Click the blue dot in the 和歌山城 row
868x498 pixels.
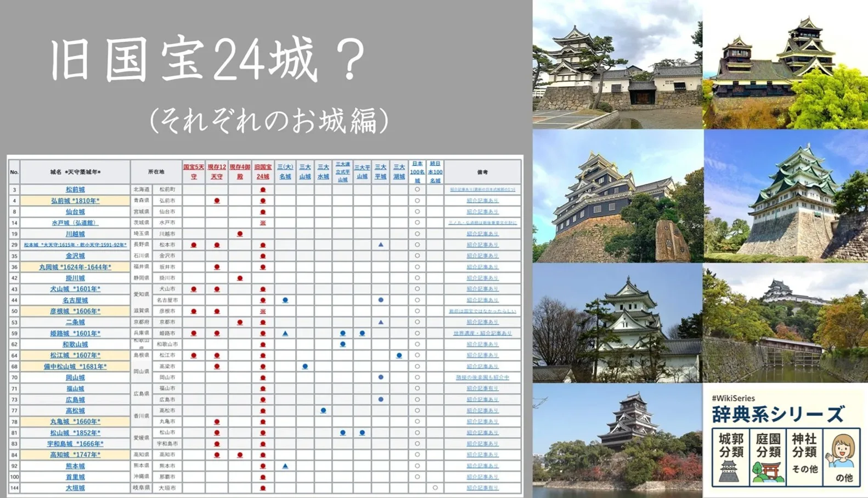[343, 344]
